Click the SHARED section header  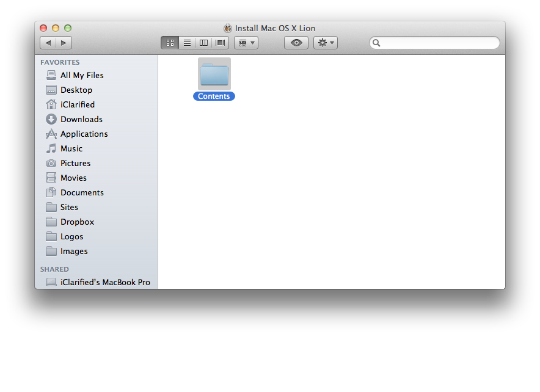[54, 269]
